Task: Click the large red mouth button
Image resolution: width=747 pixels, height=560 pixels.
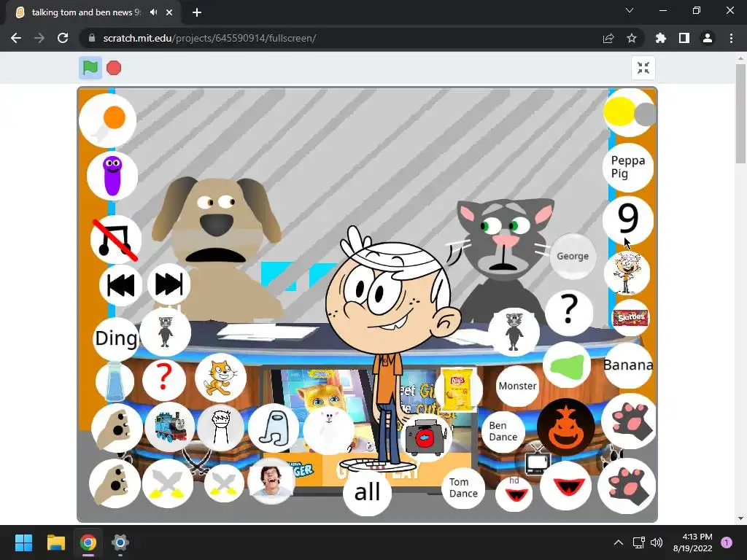Action: (x=565, y=485)
